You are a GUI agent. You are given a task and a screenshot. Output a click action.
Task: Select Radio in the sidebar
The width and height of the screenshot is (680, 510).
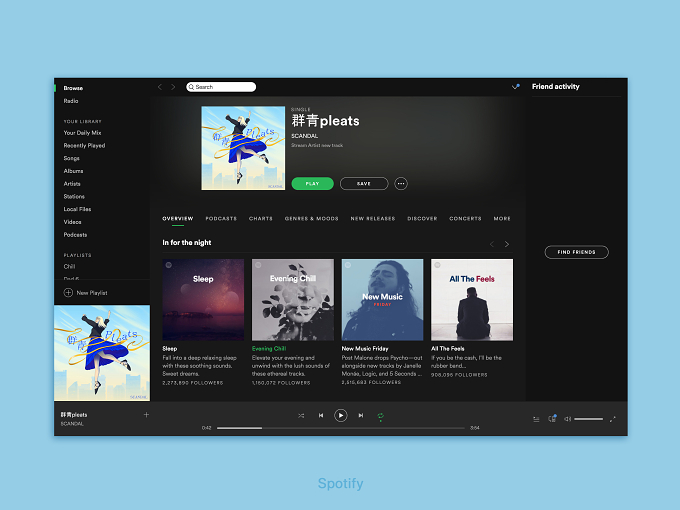[x=71, y=101]
